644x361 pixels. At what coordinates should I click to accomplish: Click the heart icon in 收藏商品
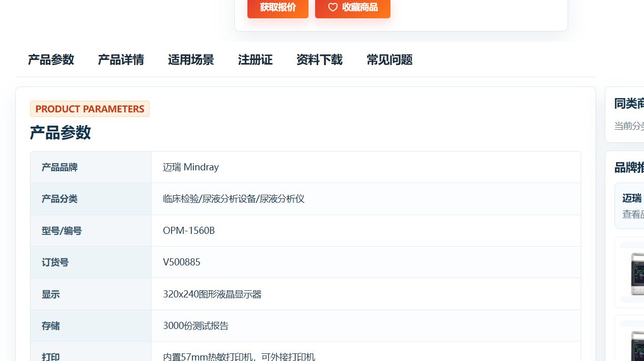pos(332,7)
